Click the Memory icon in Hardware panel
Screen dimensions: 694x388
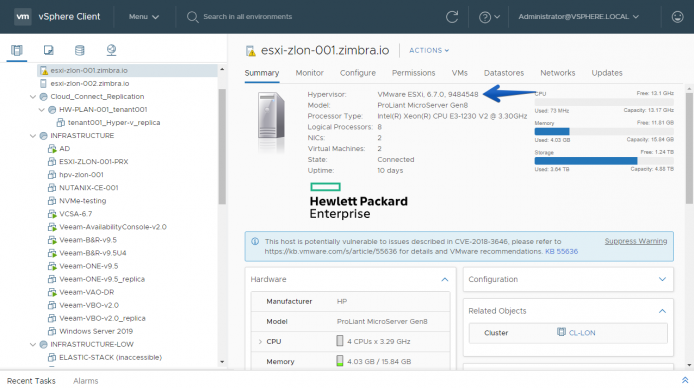[x=339, y=361]
